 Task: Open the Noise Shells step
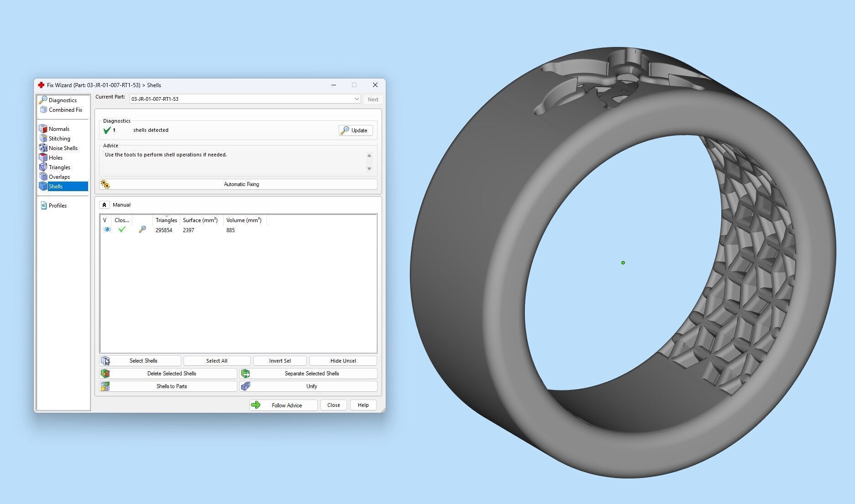[63, 148]
